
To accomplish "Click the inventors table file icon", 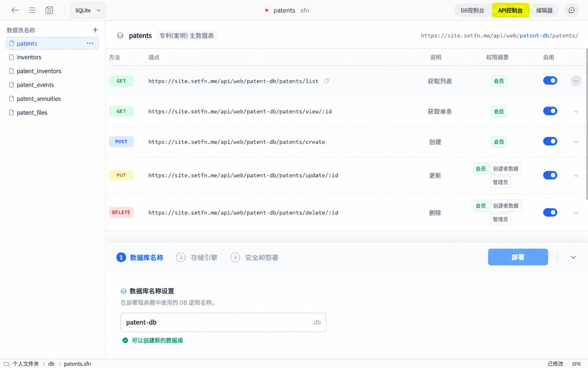I will point(11,57).
